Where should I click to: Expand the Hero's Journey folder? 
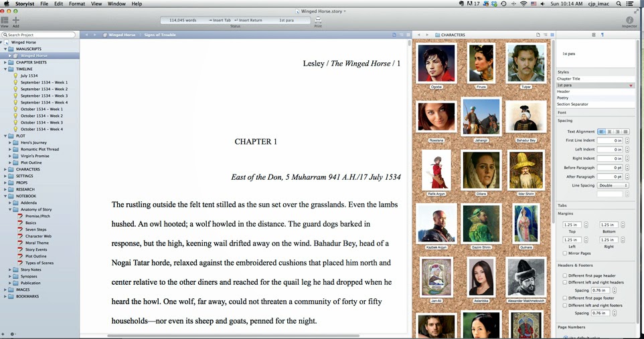pyautogui.click(x=10, y=142)
